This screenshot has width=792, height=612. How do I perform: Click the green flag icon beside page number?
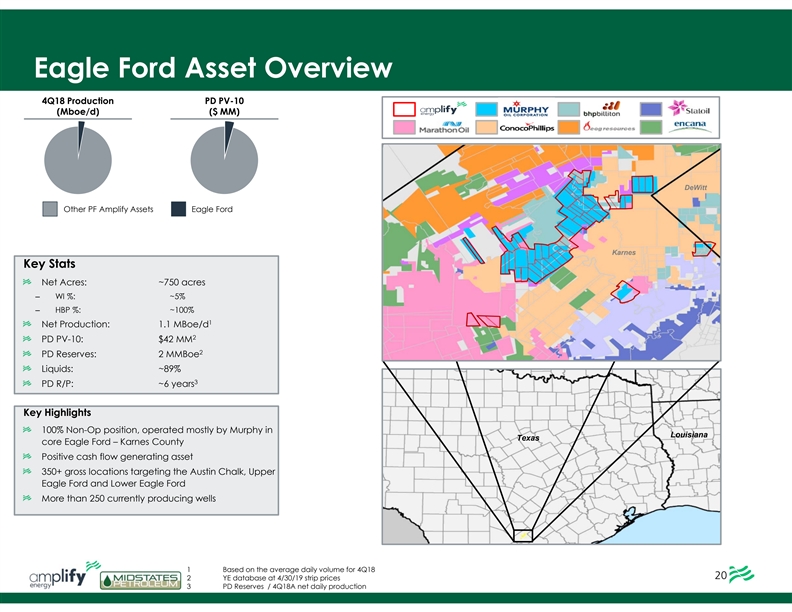coord(745,575)
